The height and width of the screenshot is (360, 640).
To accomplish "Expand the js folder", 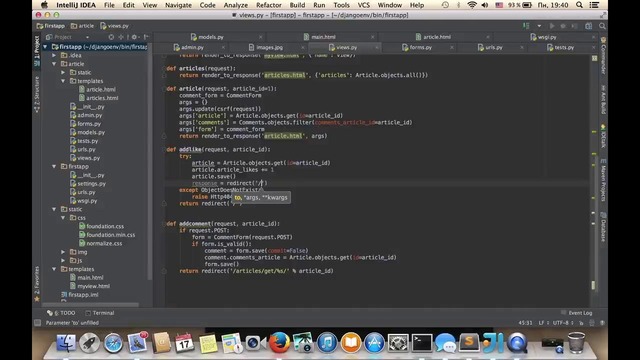I will click(x=63, y=261).
